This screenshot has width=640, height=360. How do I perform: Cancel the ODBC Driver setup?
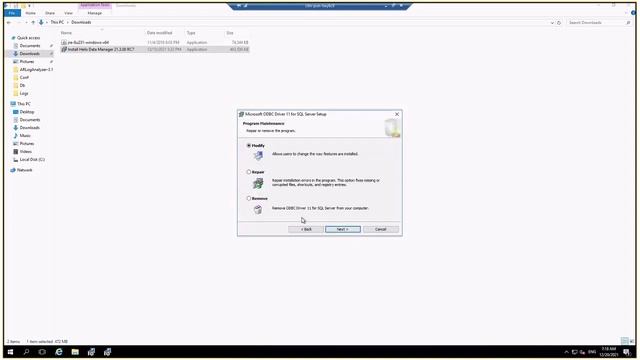point(380,229)
